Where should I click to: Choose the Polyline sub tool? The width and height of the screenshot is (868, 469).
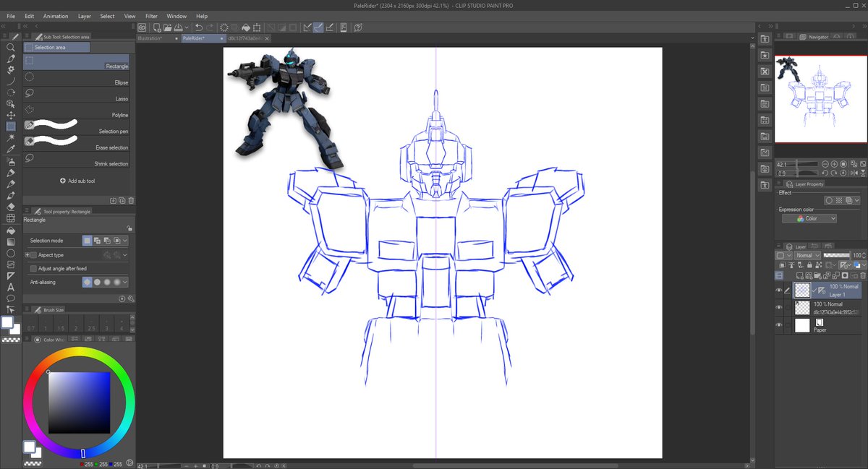coord(77,112)
